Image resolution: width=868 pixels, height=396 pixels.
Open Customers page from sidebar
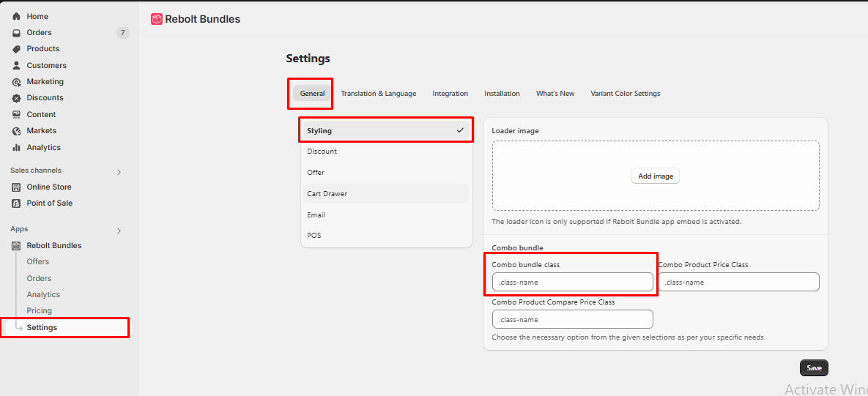46,65
